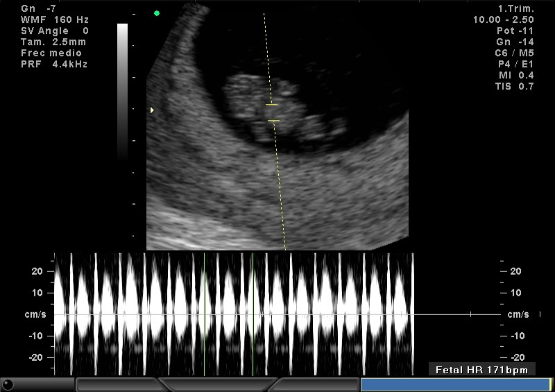Image resolution: width=555 pixels, height=392 pixels.
Task: Click the dotted Doppler cursor line below gate
Action: [280, 187]
